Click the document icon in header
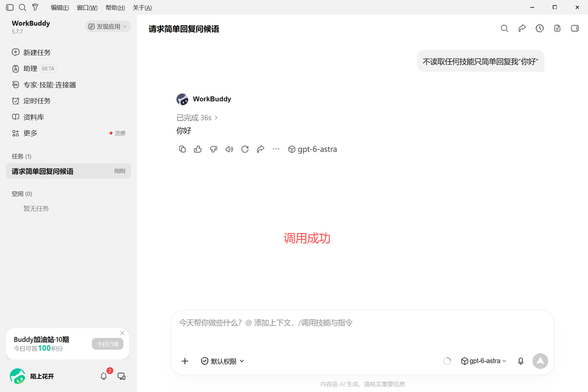This screenshot has width=588, height=392. (x=557, y=29)
